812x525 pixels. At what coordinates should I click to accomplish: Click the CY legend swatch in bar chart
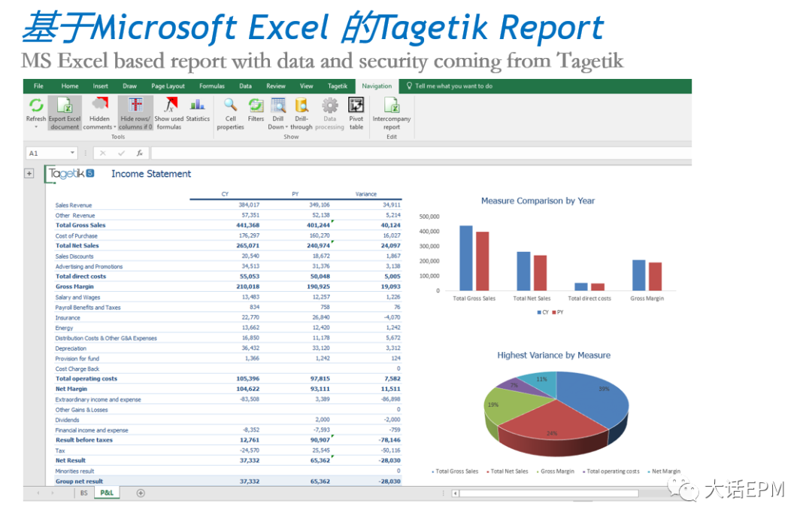point(539,312)
